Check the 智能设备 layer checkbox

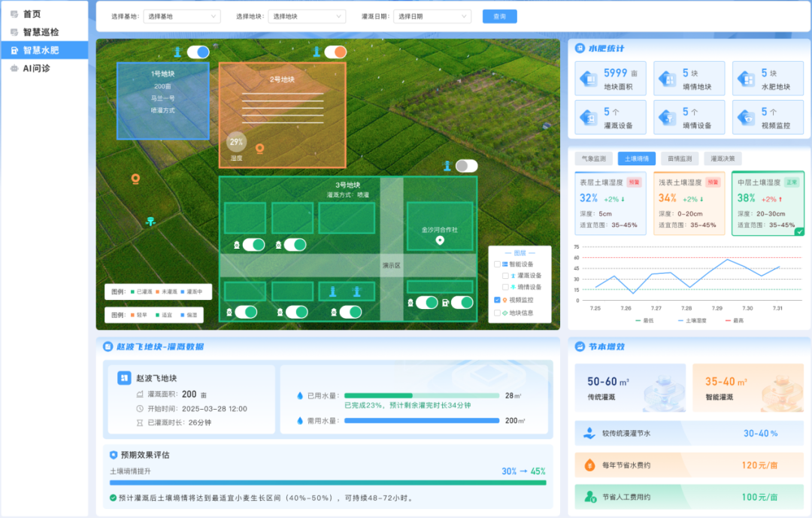(x=498, y=264)
